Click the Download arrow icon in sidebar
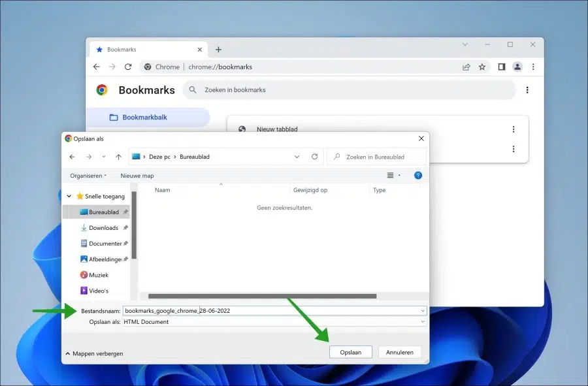The image size is (588, 386). [84, 227]
